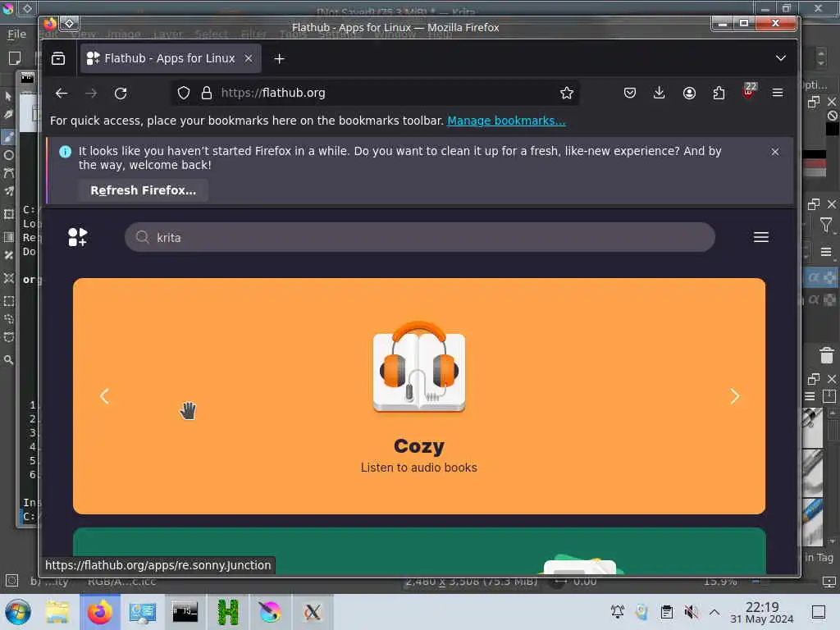This screenshot has height=630, width=840.
Task: Open the tracking protection shield panel
Action: [184, 94]
